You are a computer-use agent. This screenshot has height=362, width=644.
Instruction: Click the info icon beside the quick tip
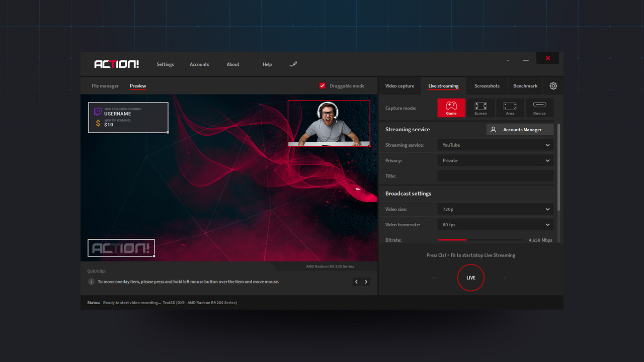pos(91,282)
